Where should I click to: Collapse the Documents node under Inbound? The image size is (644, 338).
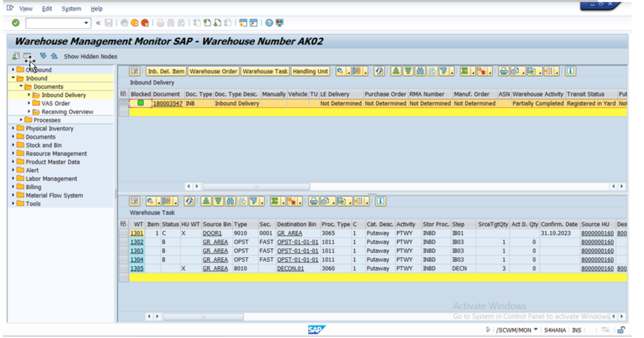(21, 86)
